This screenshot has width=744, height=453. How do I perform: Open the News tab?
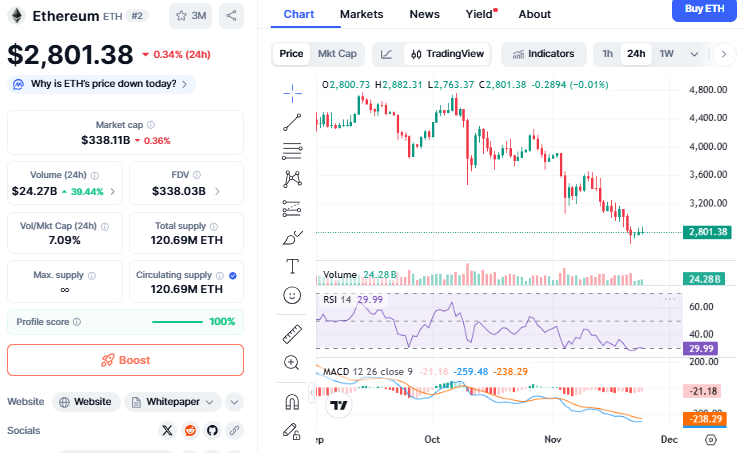[424, 14]
